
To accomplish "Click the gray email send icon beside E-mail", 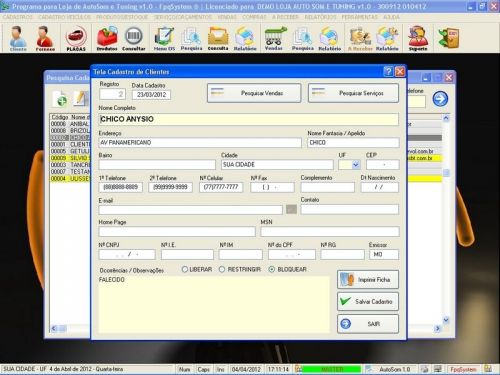I will click(x=291, y=209).
